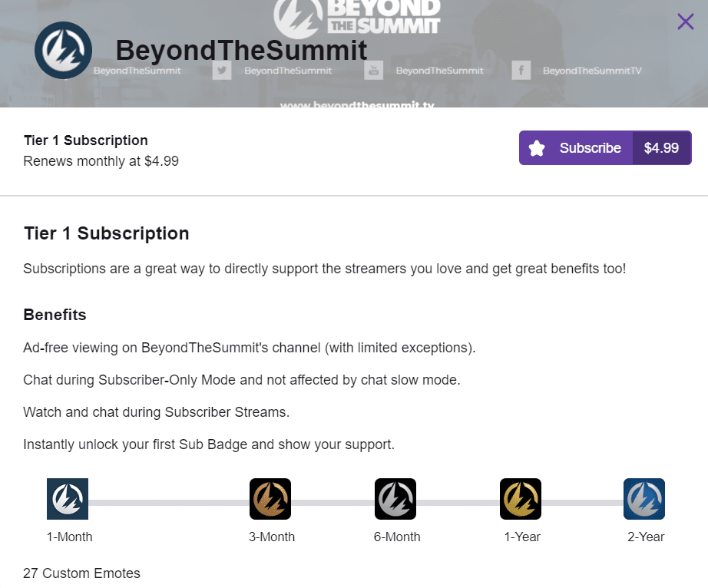The width and height of the screenshot is (708, 588).
Task: Click the star icon on the Subscribe button
Action: click(x=537, y=148)
